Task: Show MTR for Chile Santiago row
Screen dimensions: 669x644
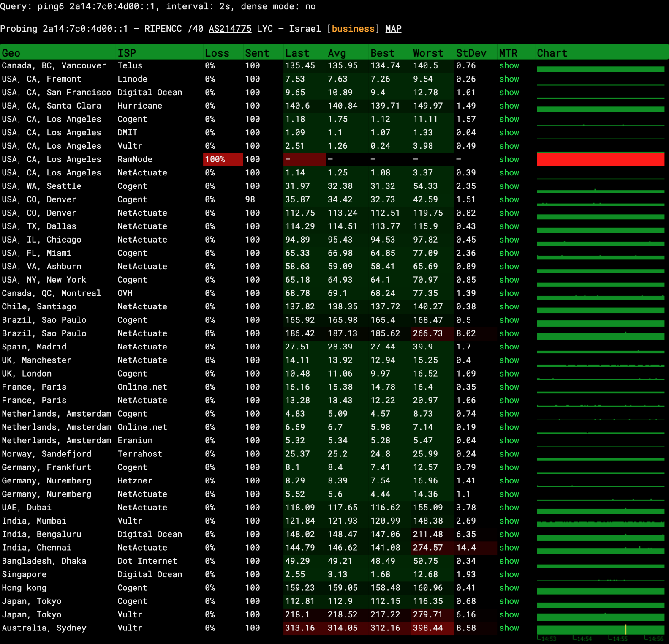Action: pyautogui.click(x=509, y=306)
